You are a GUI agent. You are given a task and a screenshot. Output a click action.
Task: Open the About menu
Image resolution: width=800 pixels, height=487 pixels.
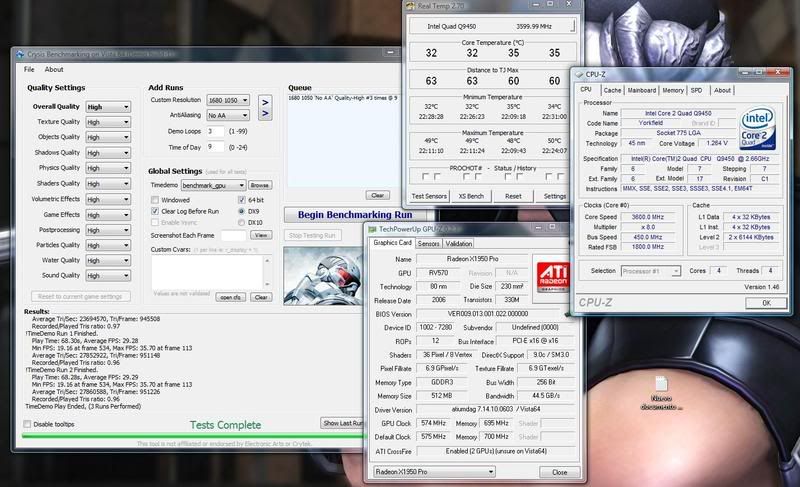point(54,69)
